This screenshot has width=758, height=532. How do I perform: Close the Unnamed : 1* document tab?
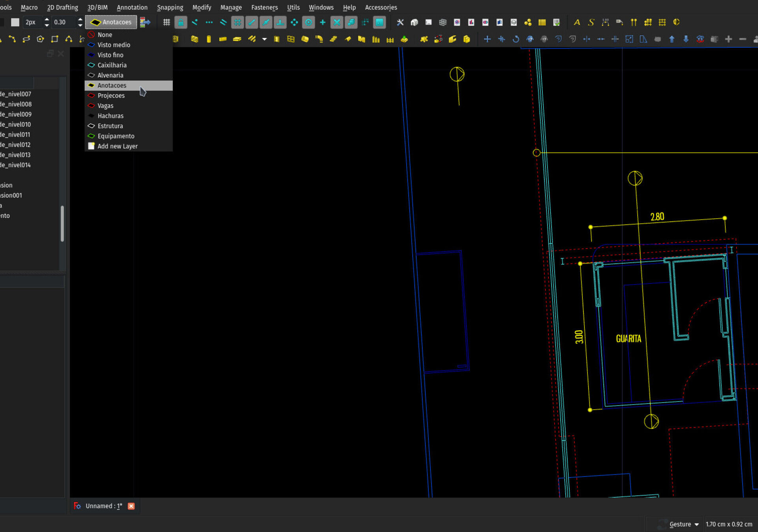point(131,506)
